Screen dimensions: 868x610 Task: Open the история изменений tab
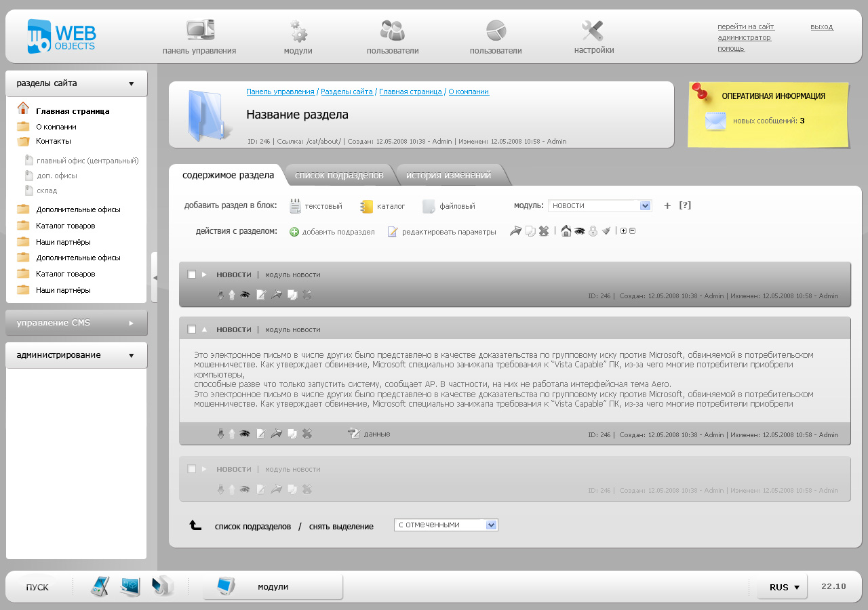click(x=450, y=174)
